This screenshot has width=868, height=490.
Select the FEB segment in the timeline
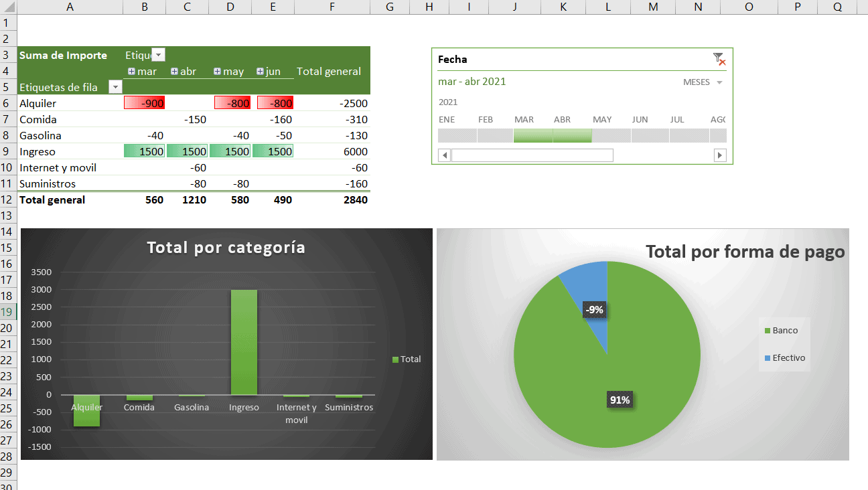(x=496, y=135)
